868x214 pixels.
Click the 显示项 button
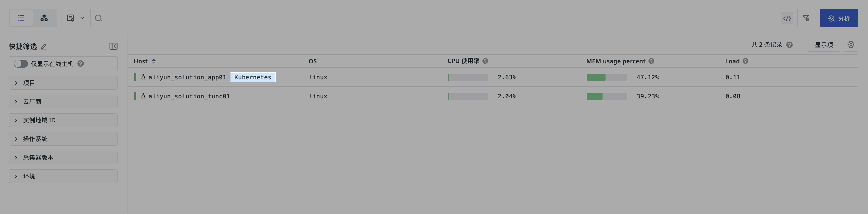click(x=823, y=45)
